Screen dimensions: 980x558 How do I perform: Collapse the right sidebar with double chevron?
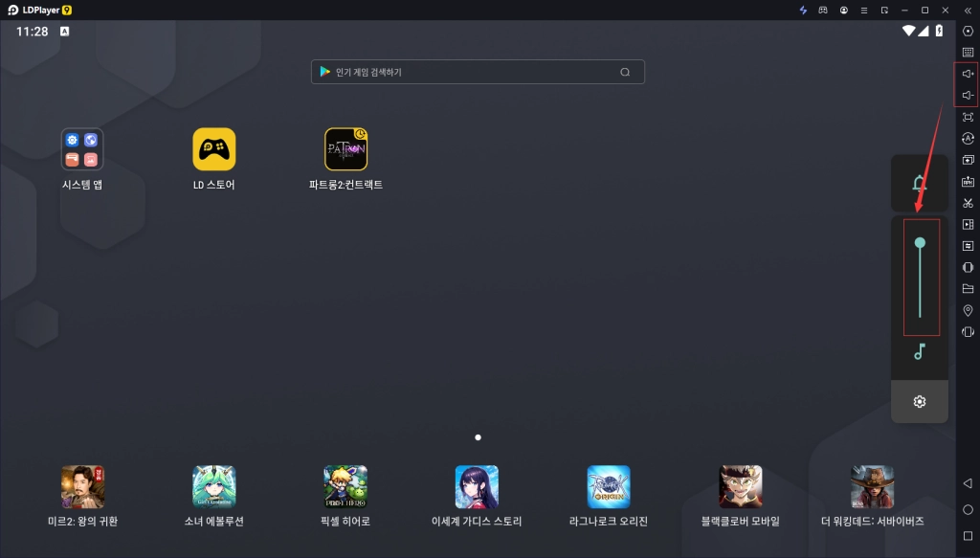(x=968, y=10)
